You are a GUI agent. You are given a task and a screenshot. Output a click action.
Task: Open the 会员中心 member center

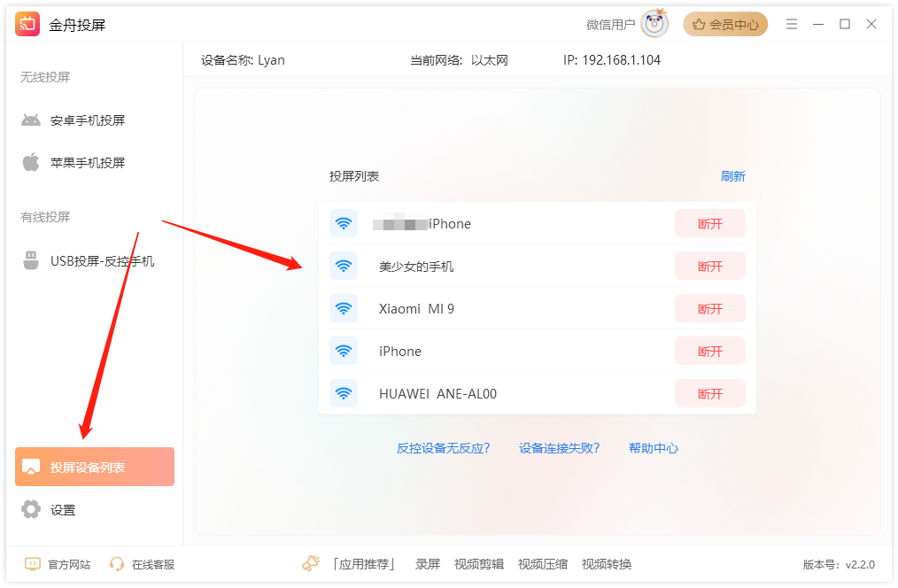tap(725, 24)
